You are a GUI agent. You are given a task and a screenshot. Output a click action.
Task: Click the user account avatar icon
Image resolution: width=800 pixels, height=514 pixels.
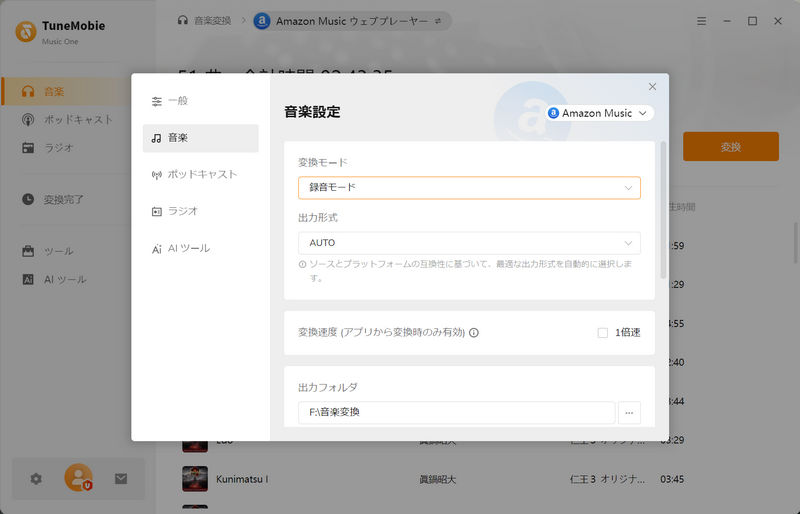pos(79,478)
